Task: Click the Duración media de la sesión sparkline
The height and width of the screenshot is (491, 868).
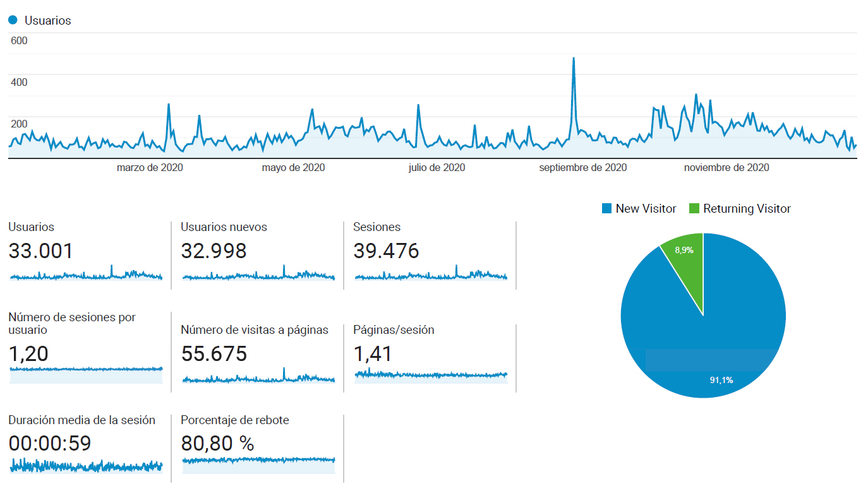Action: 86,466
